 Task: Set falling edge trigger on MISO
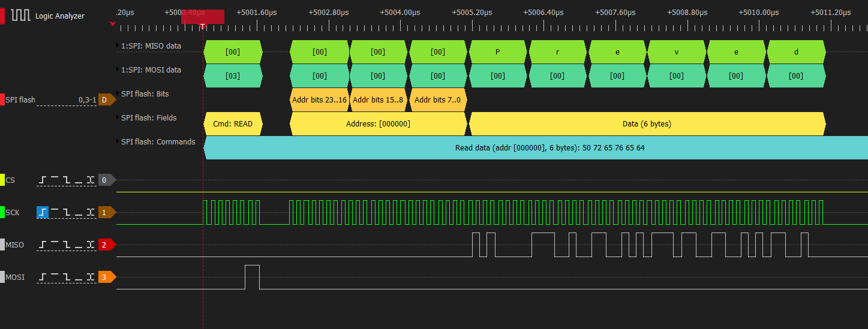click(67, 245)
